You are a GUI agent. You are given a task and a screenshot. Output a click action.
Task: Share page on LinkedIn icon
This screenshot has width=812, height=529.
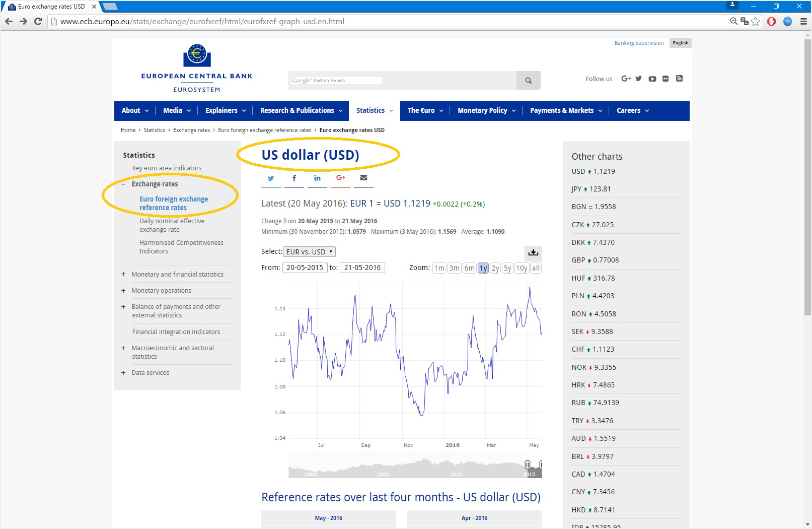(317, 178)
